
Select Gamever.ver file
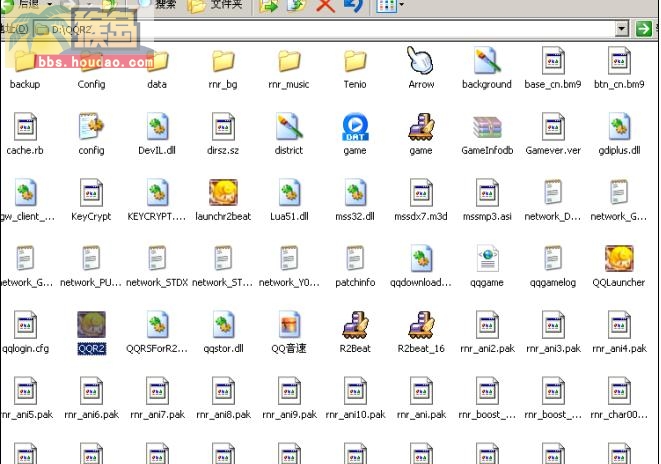[x=553, y=135]
